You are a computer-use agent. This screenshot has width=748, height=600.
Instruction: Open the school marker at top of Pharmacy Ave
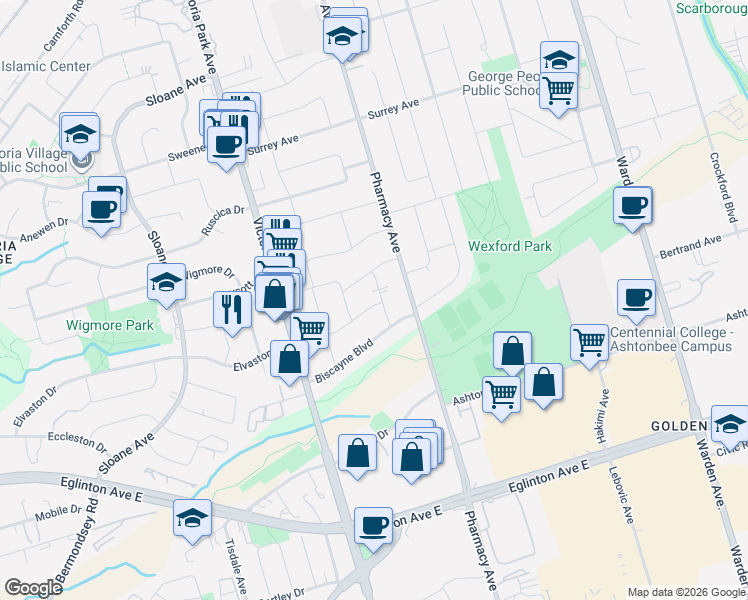342,37
